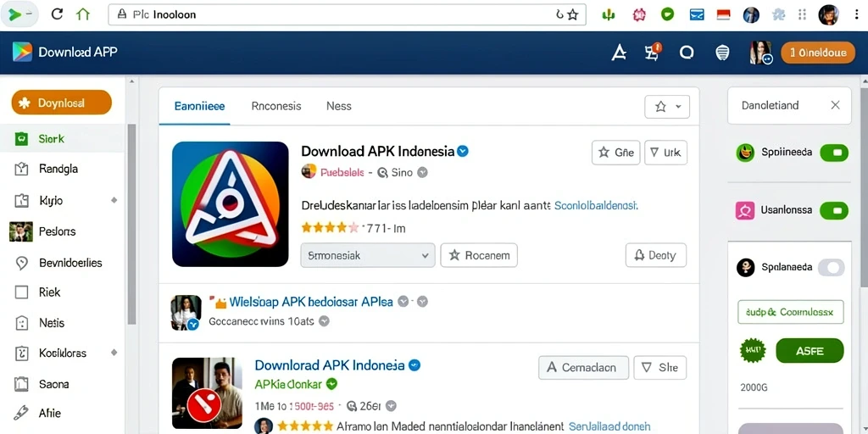Open the puzzle piece extensions icon
This screenshot has width=868, height=434.
click(778, 14)
